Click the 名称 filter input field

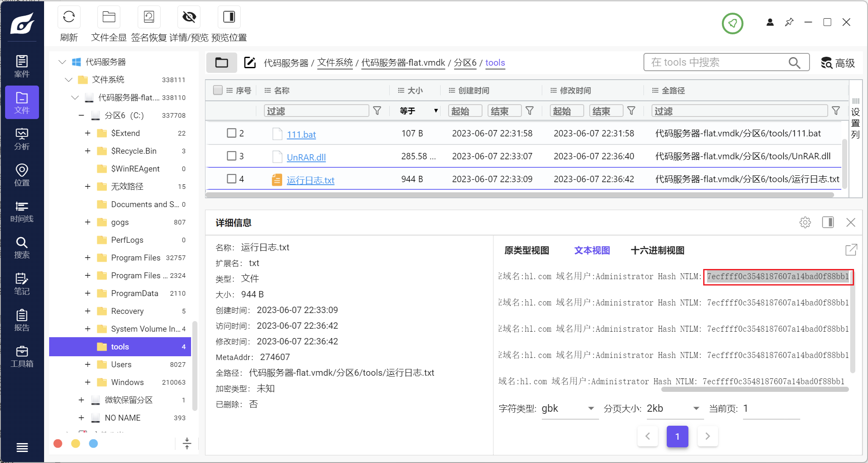click(x=316, y=111)
